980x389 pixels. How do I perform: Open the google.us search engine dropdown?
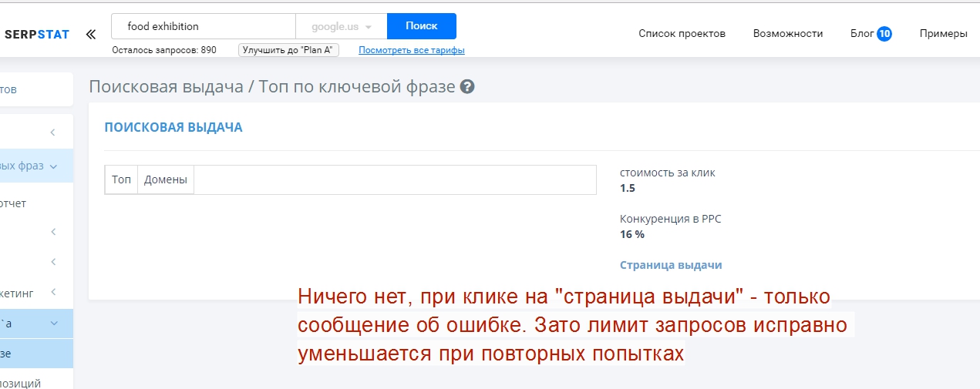(341, 26)
